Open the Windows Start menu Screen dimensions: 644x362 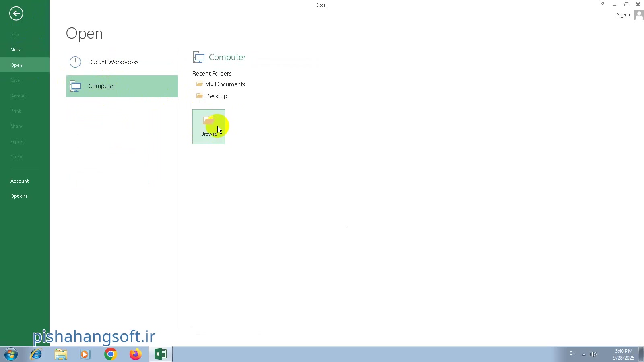(x=11, y=354)
